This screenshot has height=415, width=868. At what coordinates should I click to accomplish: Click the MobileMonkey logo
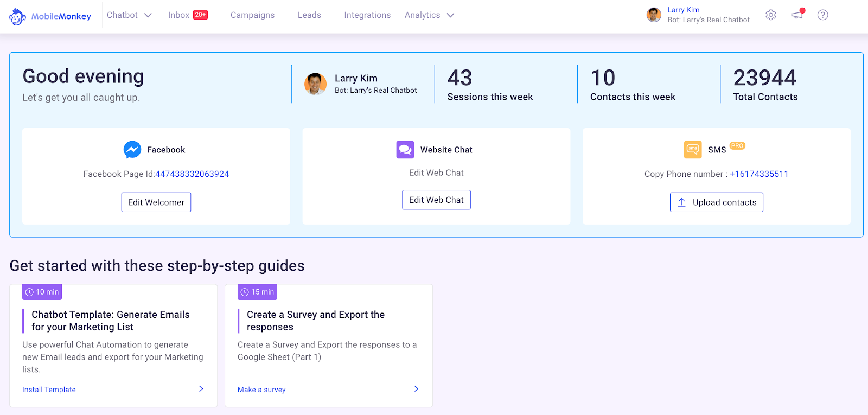(50, 16)
